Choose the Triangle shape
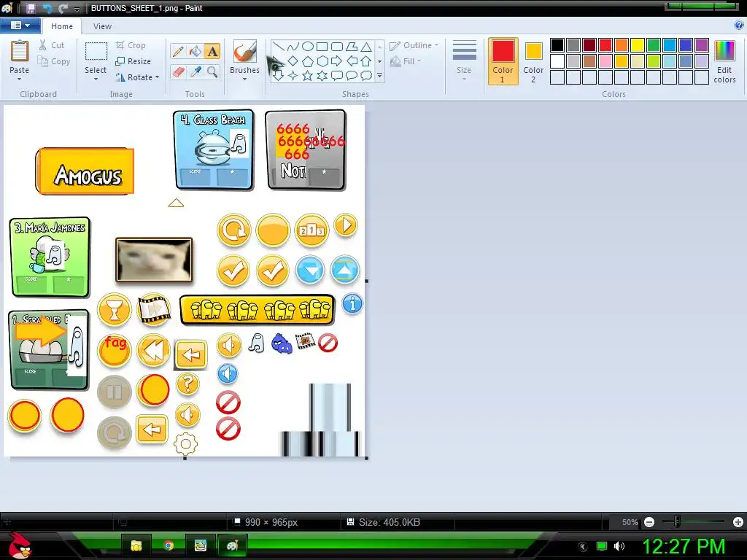 point(366,46)
